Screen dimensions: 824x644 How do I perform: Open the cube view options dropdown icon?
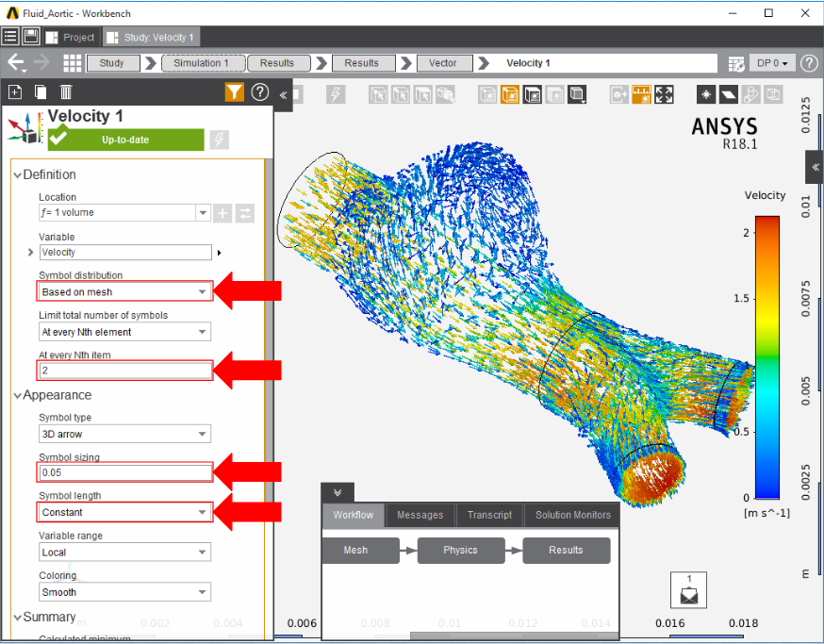(577, 94)
